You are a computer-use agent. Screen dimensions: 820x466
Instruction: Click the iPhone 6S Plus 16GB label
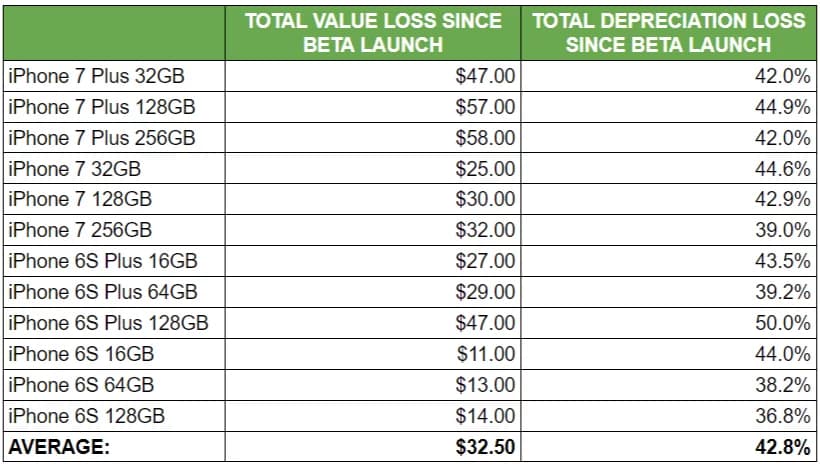point(103,261)
